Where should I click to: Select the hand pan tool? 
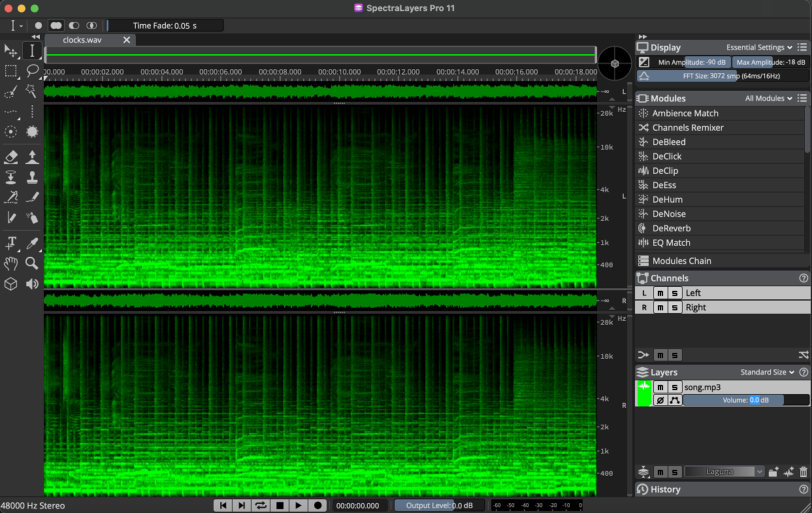[11, 263]
